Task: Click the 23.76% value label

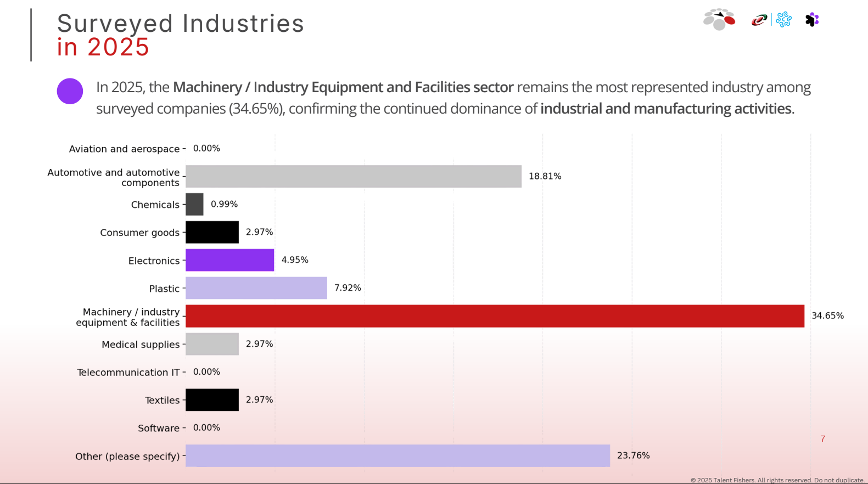Action: (633, 455)
